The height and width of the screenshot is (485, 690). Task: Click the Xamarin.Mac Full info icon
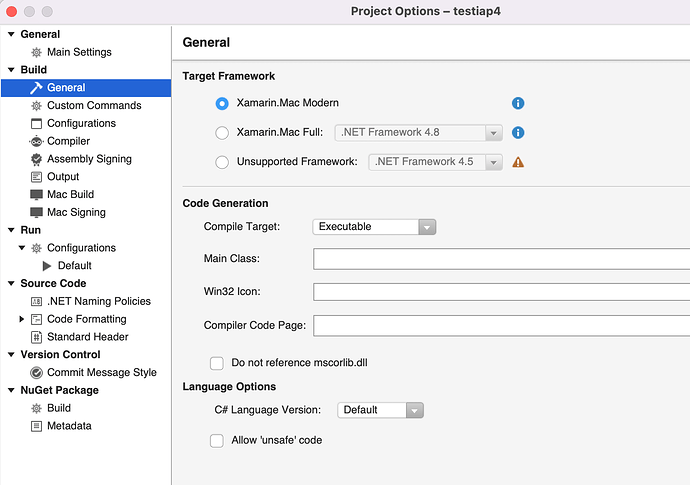pyautogui.click(x=518, y=132)
